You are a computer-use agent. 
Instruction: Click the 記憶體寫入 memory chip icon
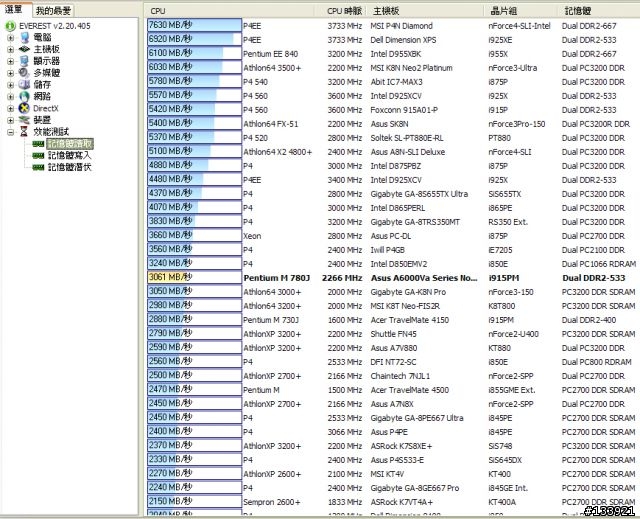[38, 155]
